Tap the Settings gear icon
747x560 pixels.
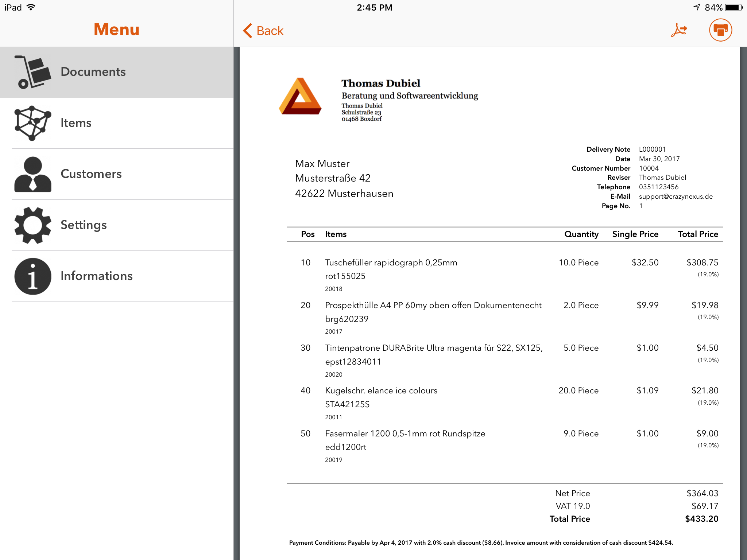pos(33,225)
